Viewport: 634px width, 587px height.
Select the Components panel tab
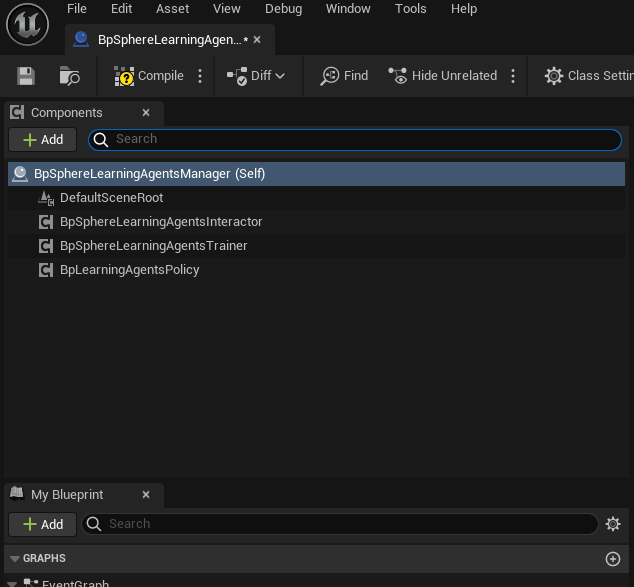point(84,113)
